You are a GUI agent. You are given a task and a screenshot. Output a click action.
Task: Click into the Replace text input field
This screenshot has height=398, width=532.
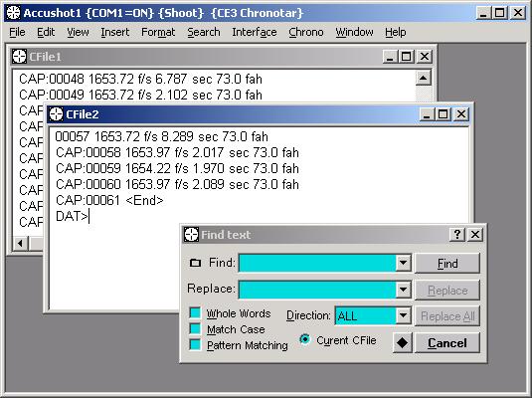point(317,290)
